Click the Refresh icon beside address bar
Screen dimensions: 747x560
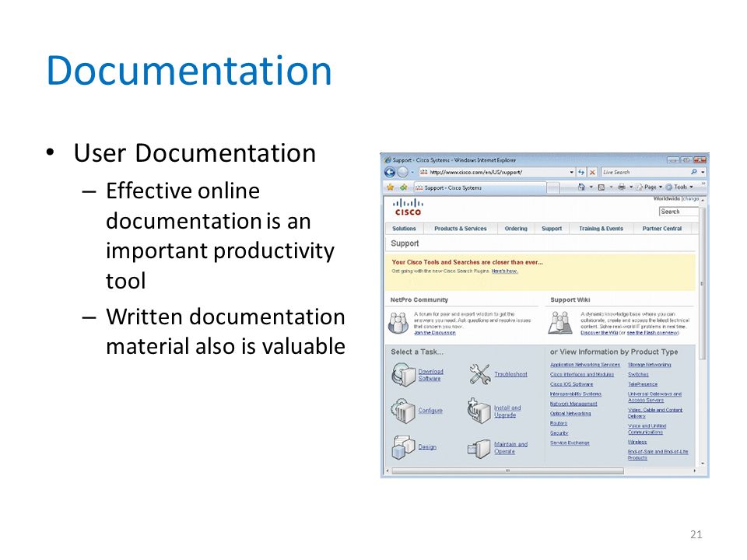coord(581,173)
